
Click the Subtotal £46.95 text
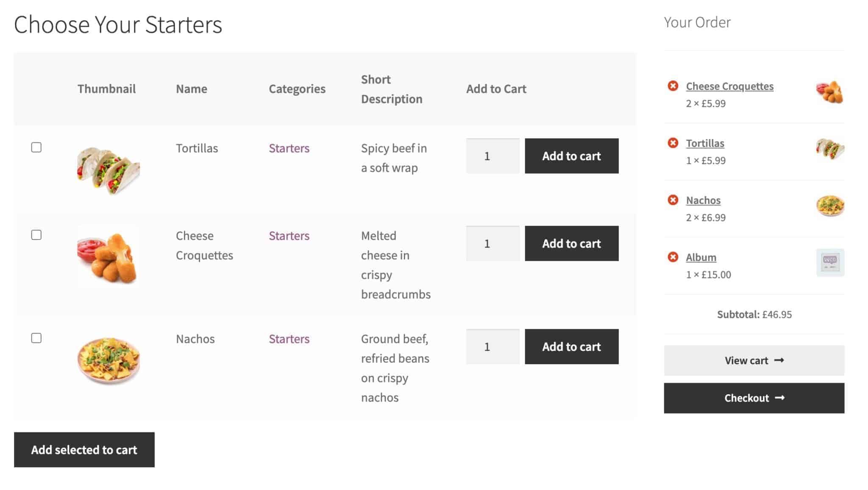coord(754,315)
